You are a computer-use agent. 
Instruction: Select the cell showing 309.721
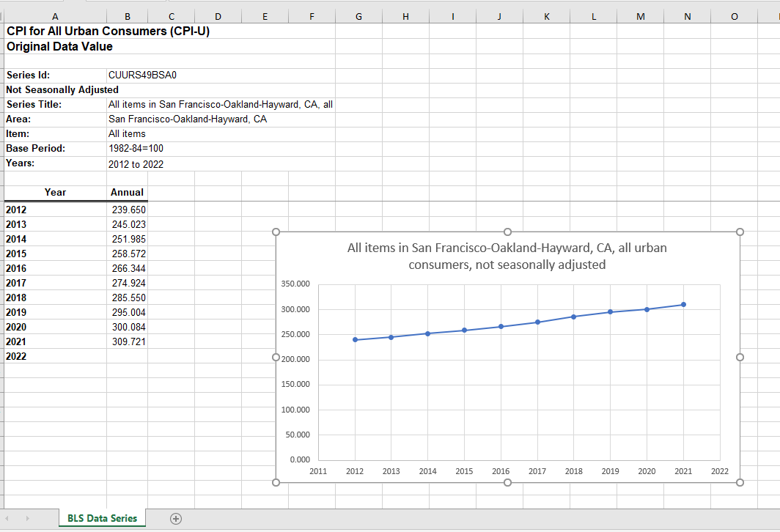[127, 341]
